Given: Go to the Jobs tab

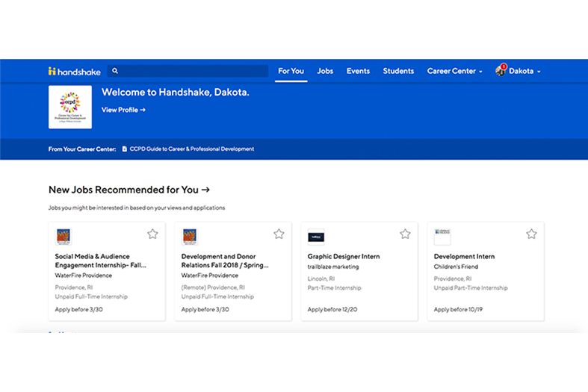Looking at the screenshot, I should coord(325,71).
